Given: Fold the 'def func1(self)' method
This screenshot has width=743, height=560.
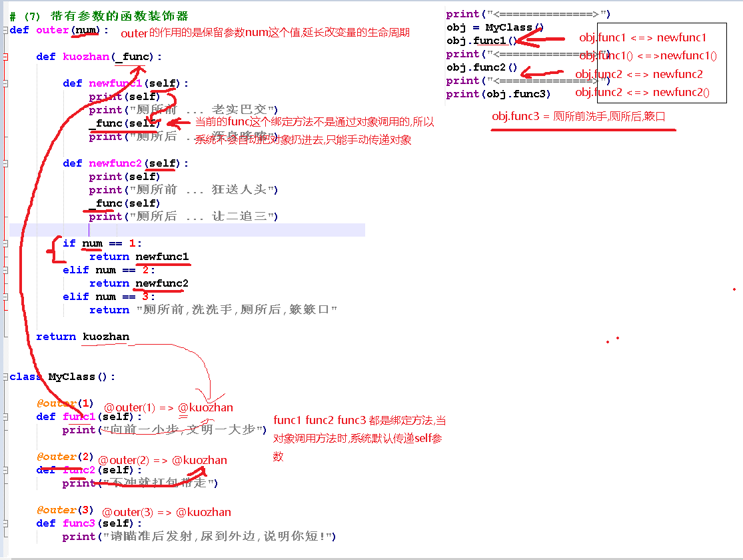Looking at the screenshot, I should [x=6, y=417].
